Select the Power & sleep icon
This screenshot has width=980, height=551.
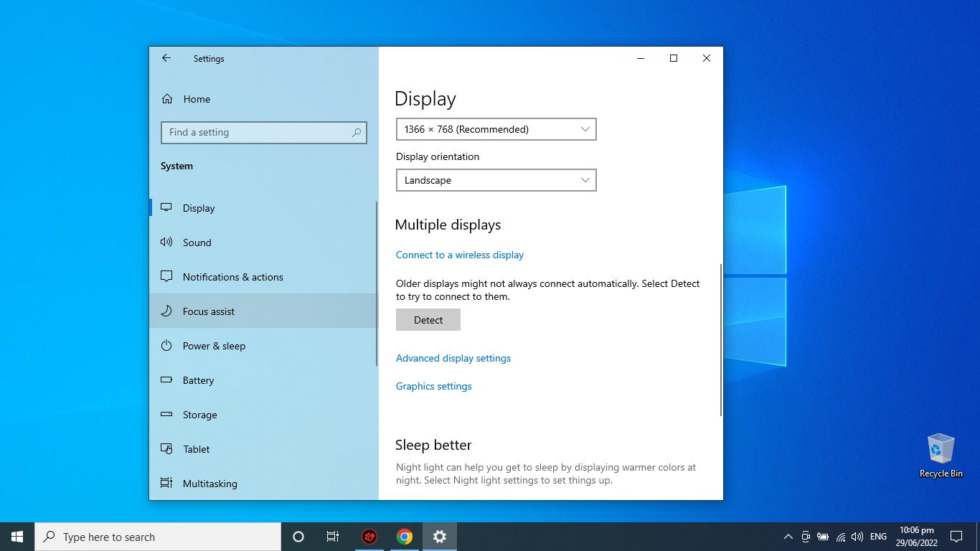(166, 346)
